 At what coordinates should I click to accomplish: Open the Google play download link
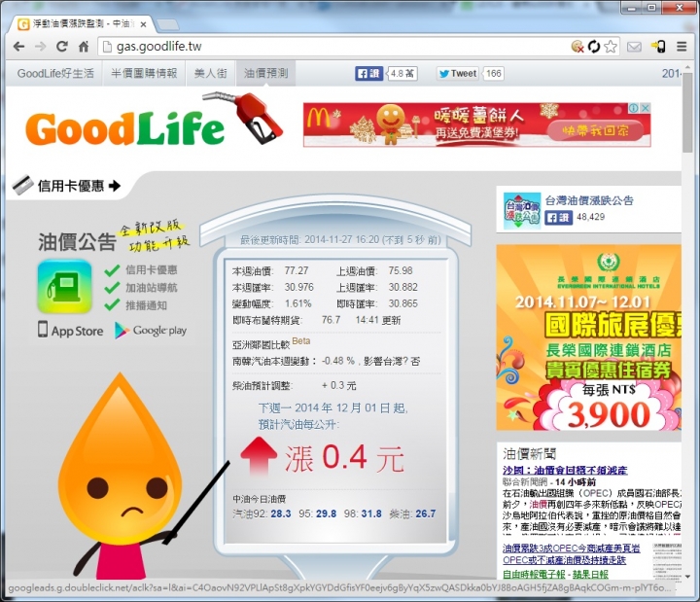tap(151, 331)
